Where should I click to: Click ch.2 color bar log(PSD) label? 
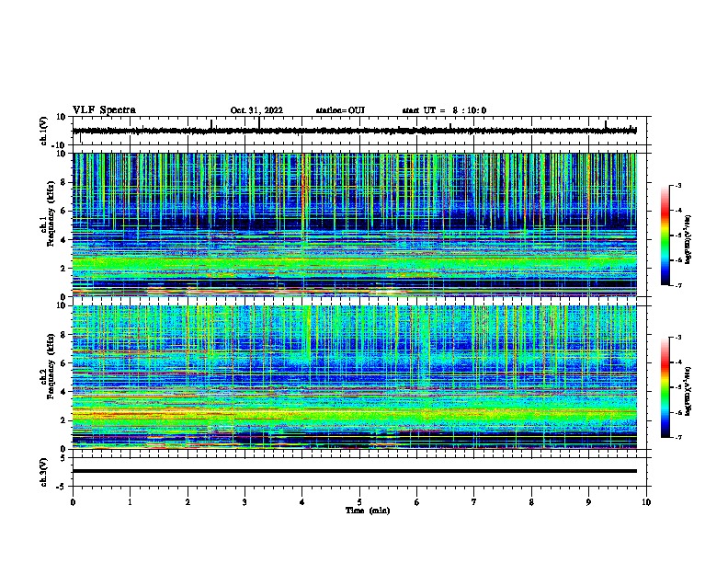point(688,392)
